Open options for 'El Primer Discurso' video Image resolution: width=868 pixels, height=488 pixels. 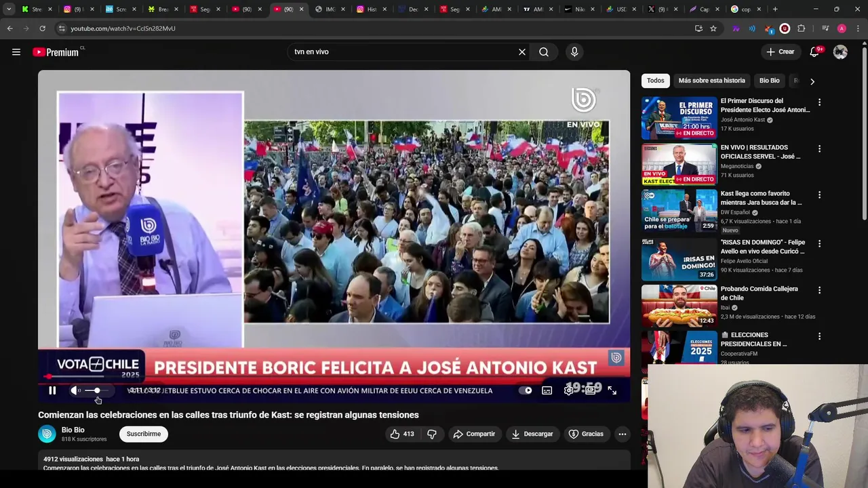click(x=819, y=102)
